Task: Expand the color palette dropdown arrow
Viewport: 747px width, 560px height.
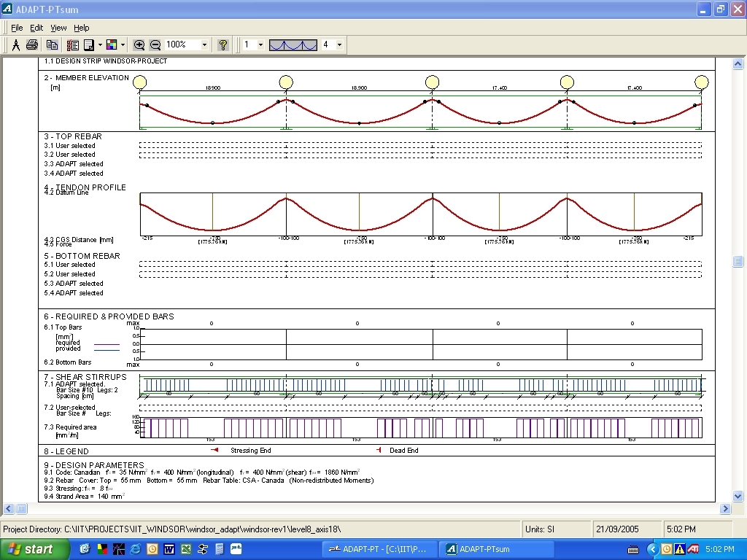Action: click(123, 45)
